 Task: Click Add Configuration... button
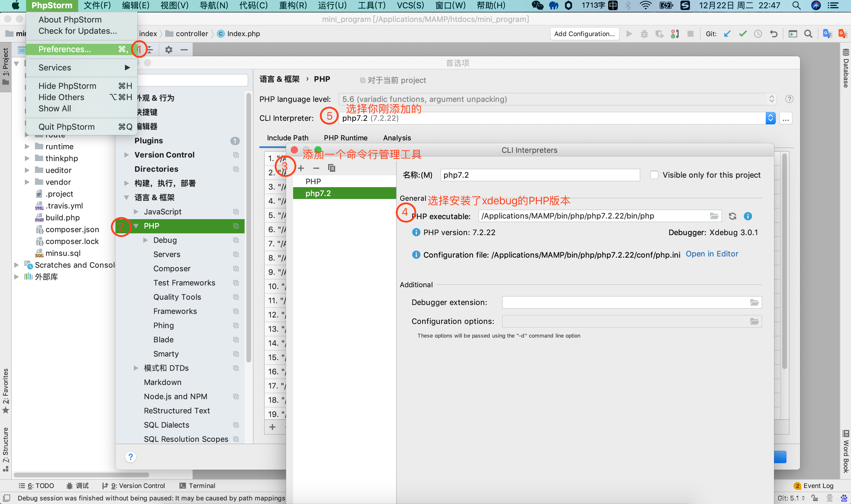click(584, 34)
